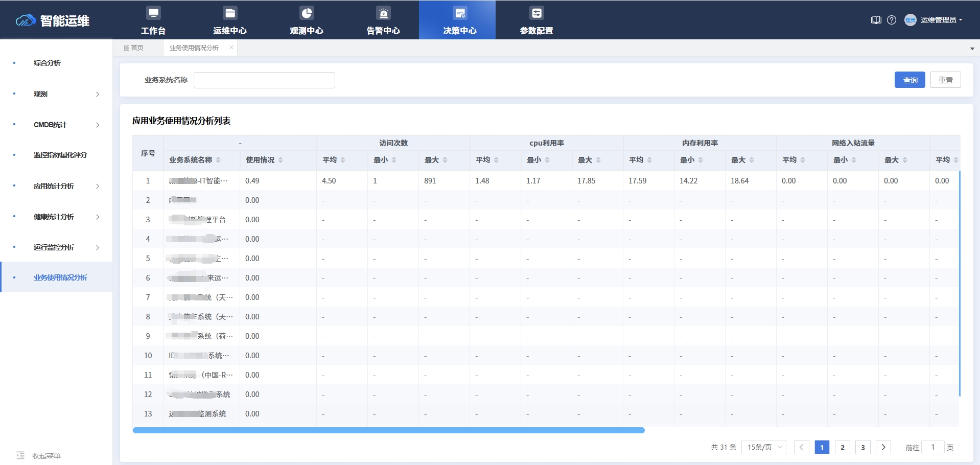Open the 15条/页 page size dropdown
Image resolution: width=980 pixels, height=465 pixels.
coord(763,447)
